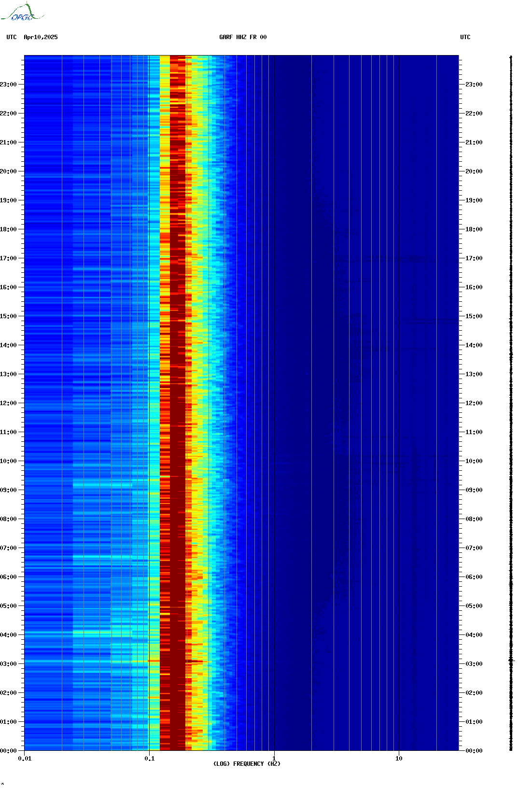Click the date label Apr10,2025
Screen dimensions: 532x789
41,37
